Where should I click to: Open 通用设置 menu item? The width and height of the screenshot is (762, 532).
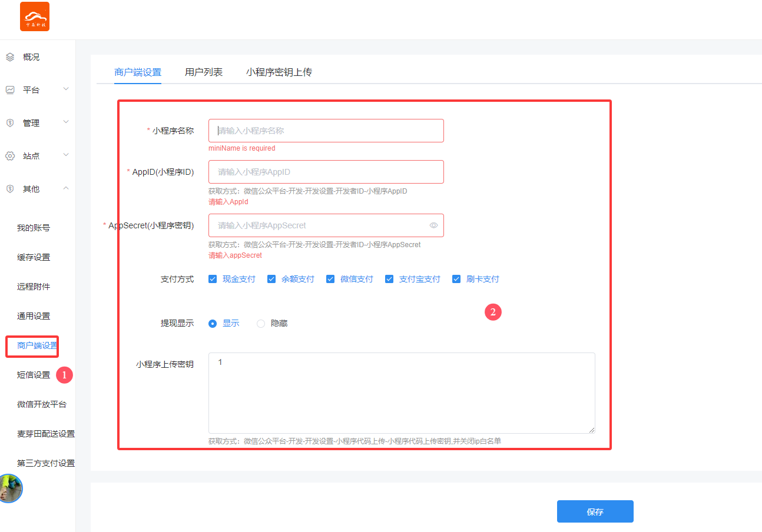(34, 316)
